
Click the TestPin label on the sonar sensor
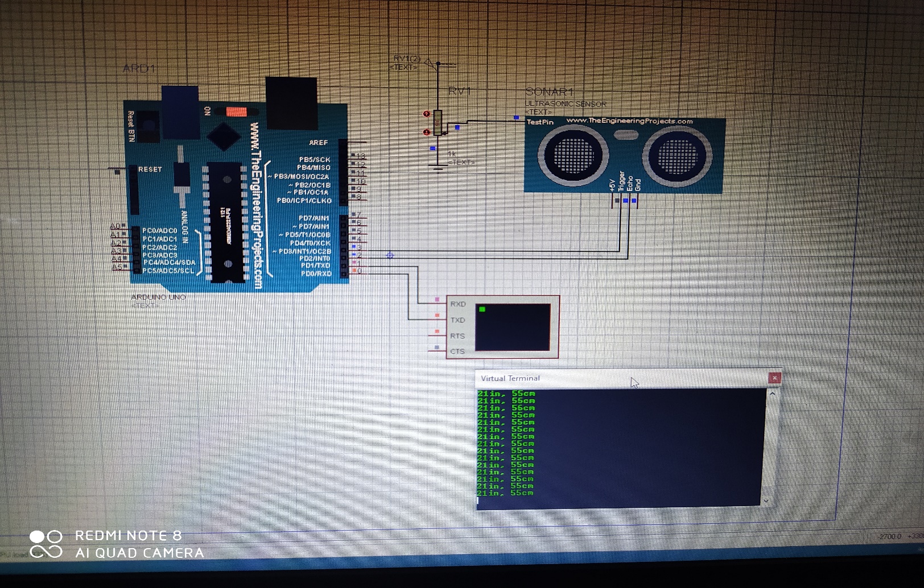click(x=540, y=122)
